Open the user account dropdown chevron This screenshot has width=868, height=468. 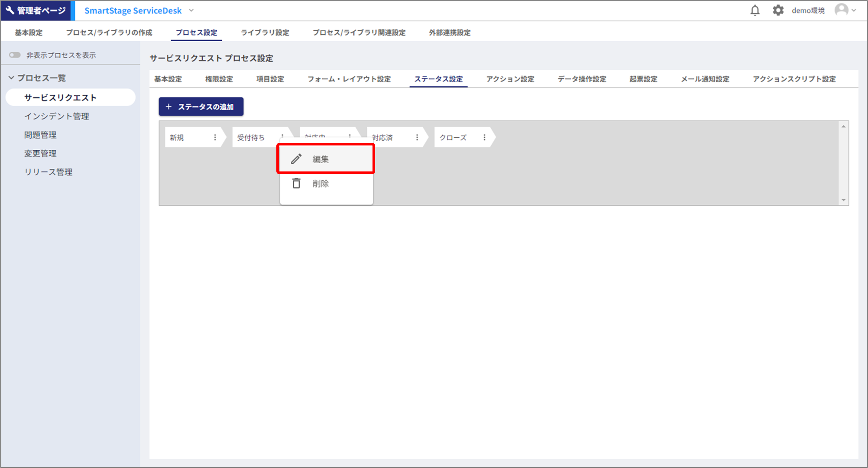click(x=854, y=10)
